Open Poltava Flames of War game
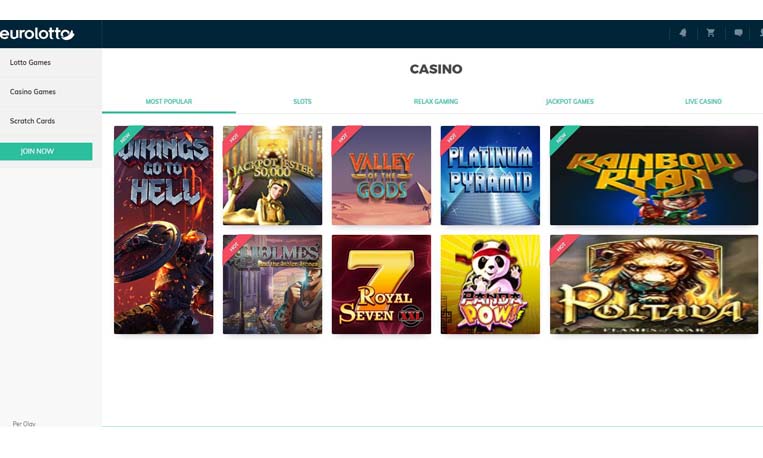The image size is (763, 458). (654, 284)
